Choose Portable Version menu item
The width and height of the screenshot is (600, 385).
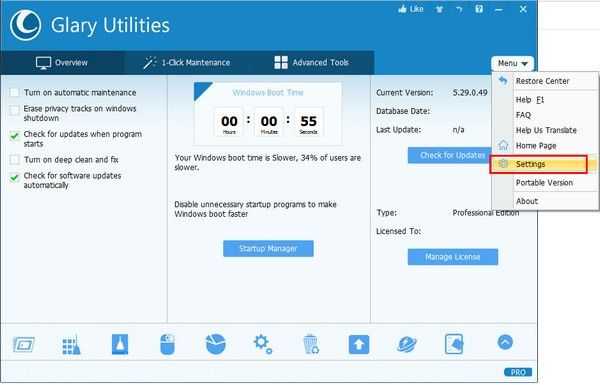(544, 183)
